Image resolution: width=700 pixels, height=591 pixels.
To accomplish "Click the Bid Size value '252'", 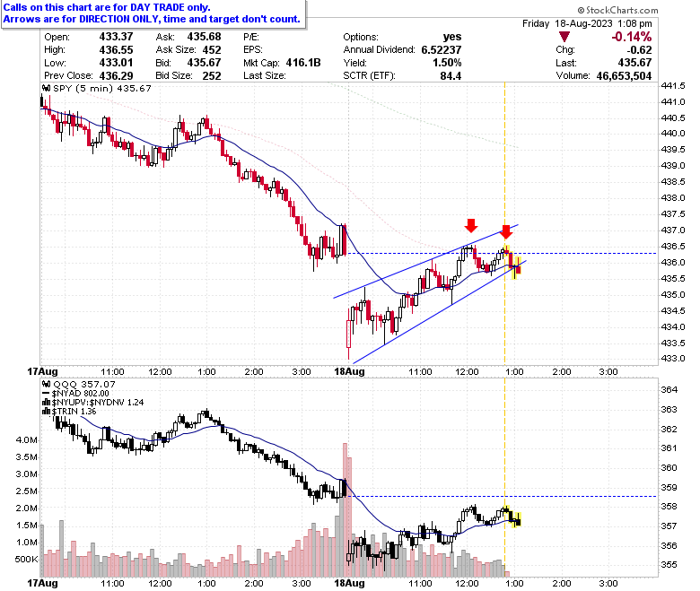I will pyautogui.click(x=212, y=76).
